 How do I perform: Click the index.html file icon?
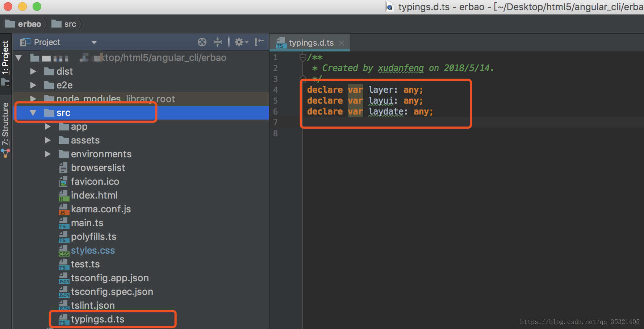point(64,195)
